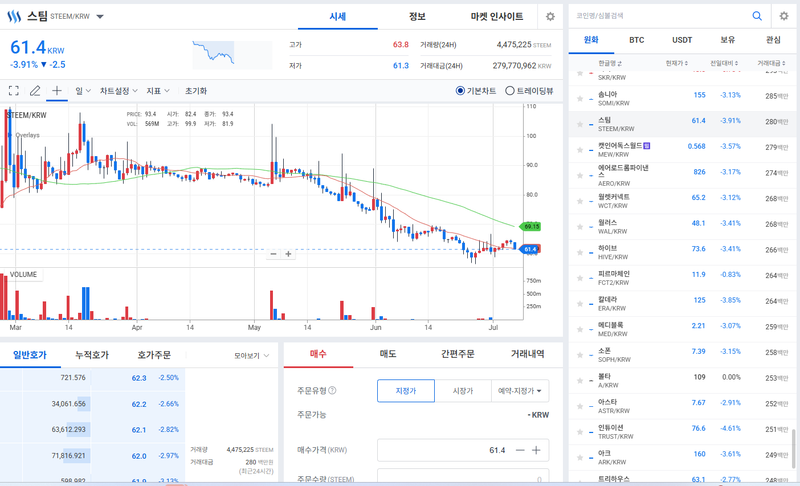Image resolution: width=800 pixels, height=486 pixels.
Task: Choose 지정가 order type
Action: click(x=406, y=391)
